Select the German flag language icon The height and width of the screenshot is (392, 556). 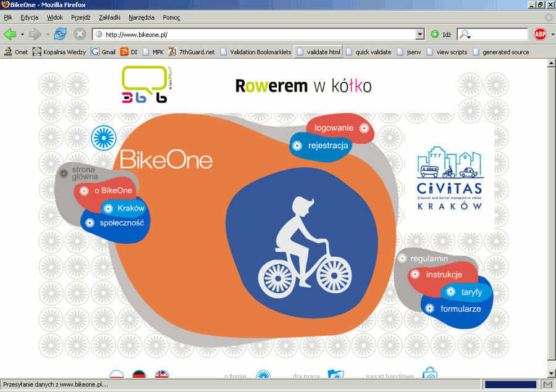(x=140, y=373)
